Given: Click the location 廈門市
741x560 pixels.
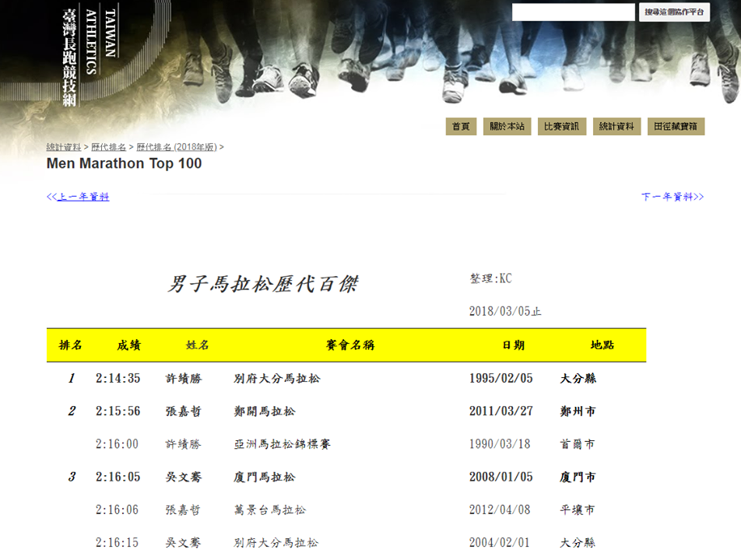Looking at the screenshot, I should [578, 477].
